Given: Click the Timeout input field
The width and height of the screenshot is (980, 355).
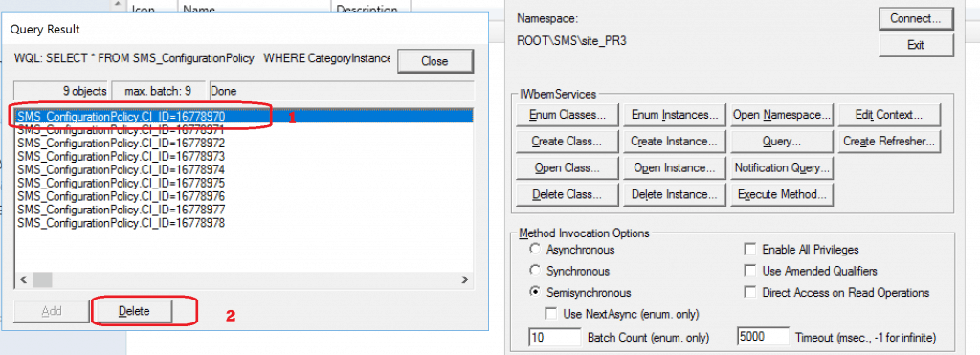Looking at the screenshot, I should 763,338.
